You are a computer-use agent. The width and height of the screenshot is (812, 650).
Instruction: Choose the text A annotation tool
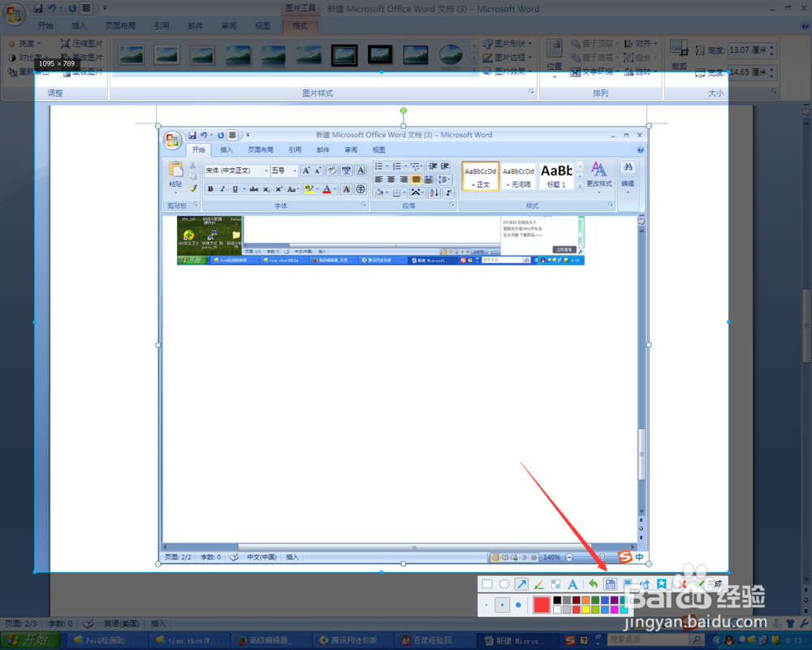[572, 584]
